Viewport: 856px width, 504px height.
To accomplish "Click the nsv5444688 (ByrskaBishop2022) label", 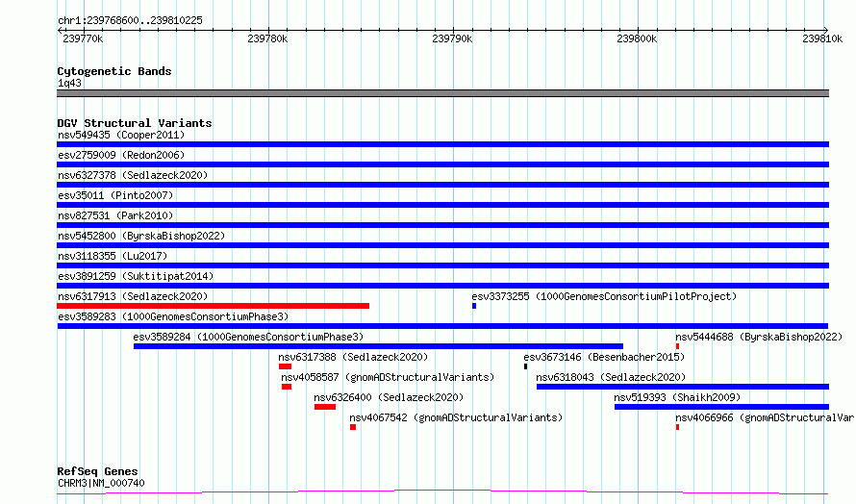I will click(759, 337).
